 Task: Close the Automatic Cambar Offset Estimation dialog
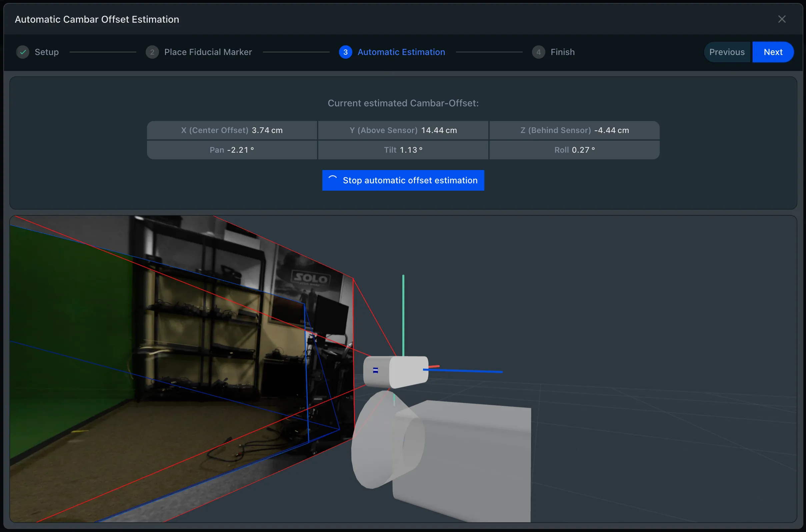(x=782, y=19)
